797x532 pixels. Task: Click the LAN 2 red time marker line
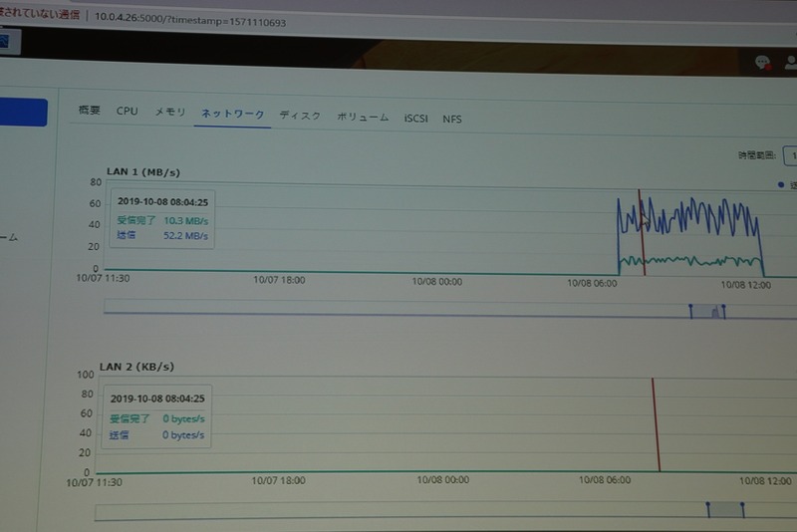click(657, 424)
